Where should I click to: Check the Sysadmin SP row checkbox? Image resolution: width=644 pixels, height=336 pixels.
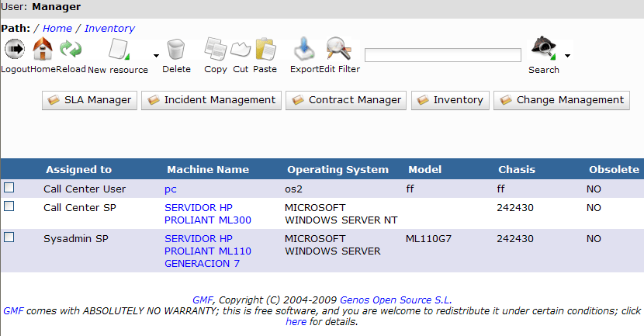[x=9, y=237]
